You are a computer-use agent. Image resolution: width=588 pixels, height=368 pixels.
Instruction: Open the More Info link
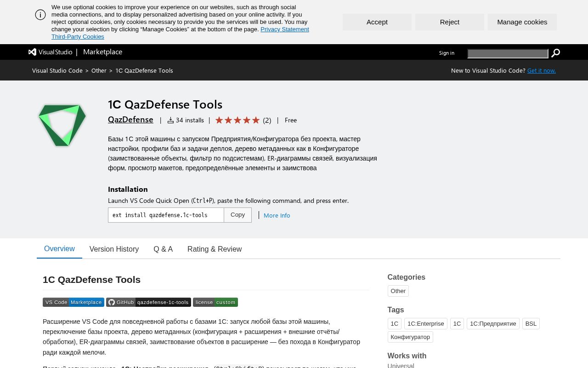coord(277,215)
